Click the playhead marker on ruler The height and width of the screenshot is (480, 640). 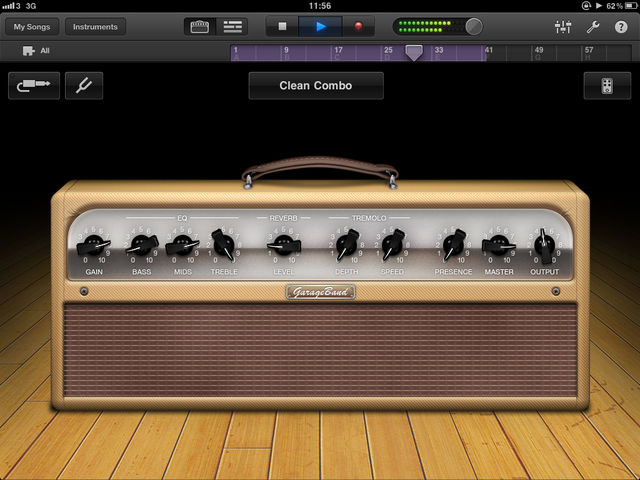(414, 53)
